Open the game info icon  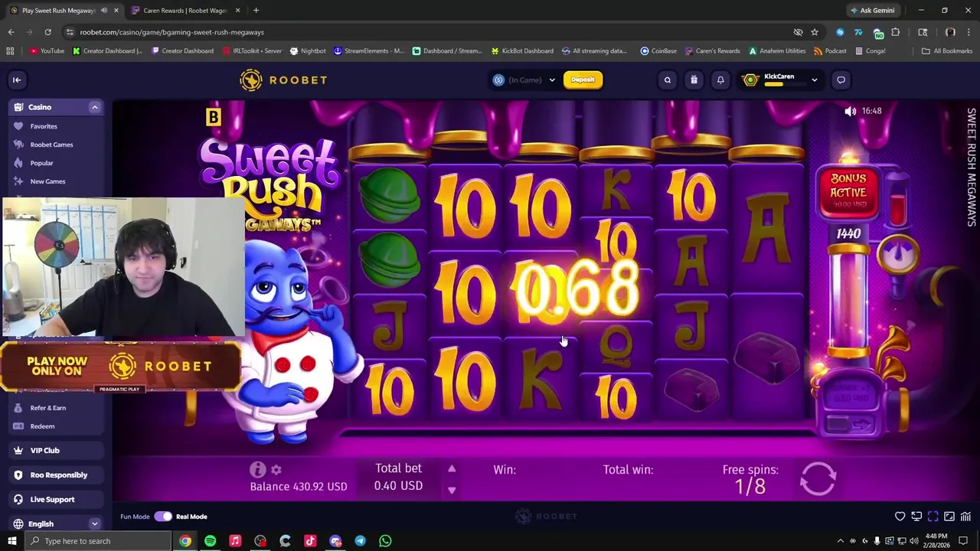point(257,469)
